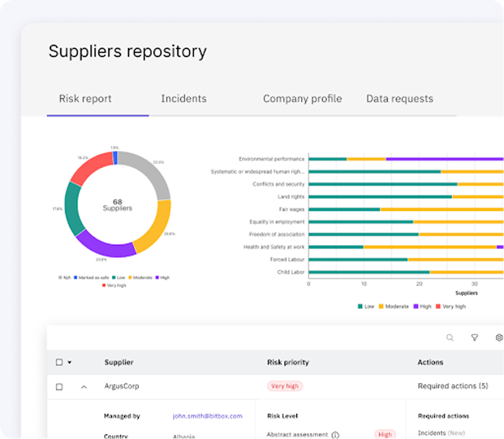This screenshot has width=504, height=439.
Task: Click the Very high risk priority badge
Action: (x=285, y=386)
